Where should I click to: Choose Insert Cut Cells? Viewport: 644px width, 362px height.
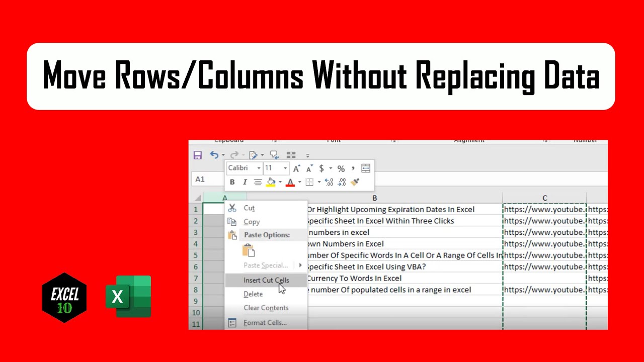click(266, 280)
